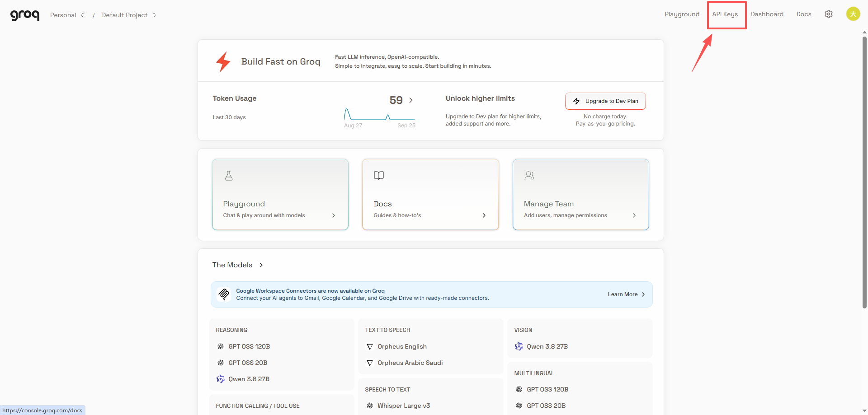
Task: Click the Orpheus English model icon
Action: [x=370, y=346]
